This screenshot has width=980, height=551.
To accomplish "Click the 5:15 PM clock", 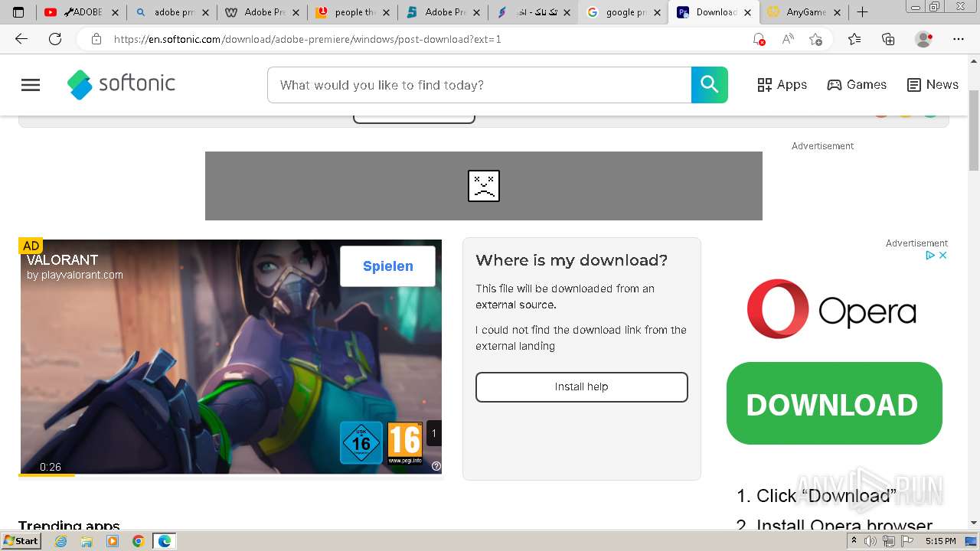I will (x=940, y=541).
